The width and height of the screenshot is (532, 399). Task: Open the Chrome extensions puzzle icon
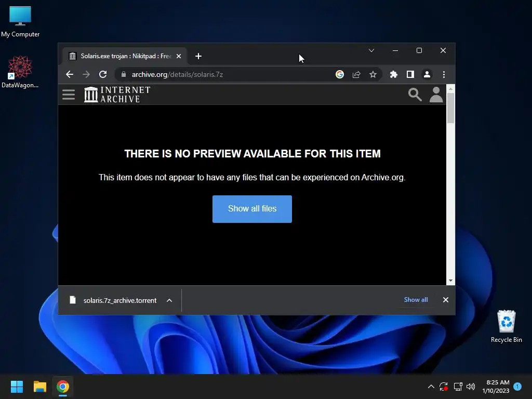[394, 74]
